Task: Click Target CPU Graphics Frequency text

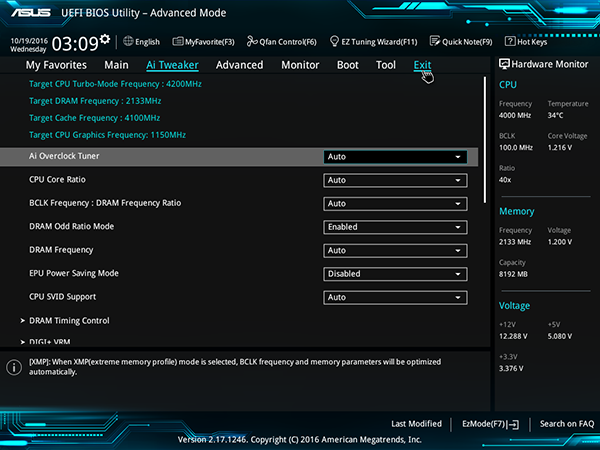Action: 108,135
